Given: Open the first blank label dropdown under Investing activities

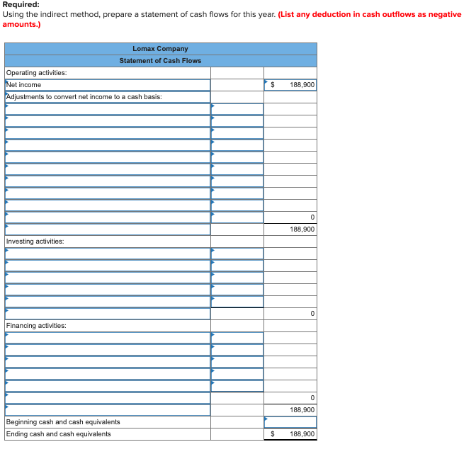Looking at the screenshot, I should [x=108, y=254].
